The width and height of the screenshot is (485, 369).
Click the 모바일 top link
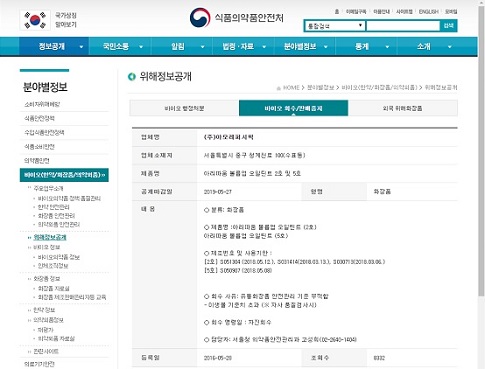pos(451,12)
